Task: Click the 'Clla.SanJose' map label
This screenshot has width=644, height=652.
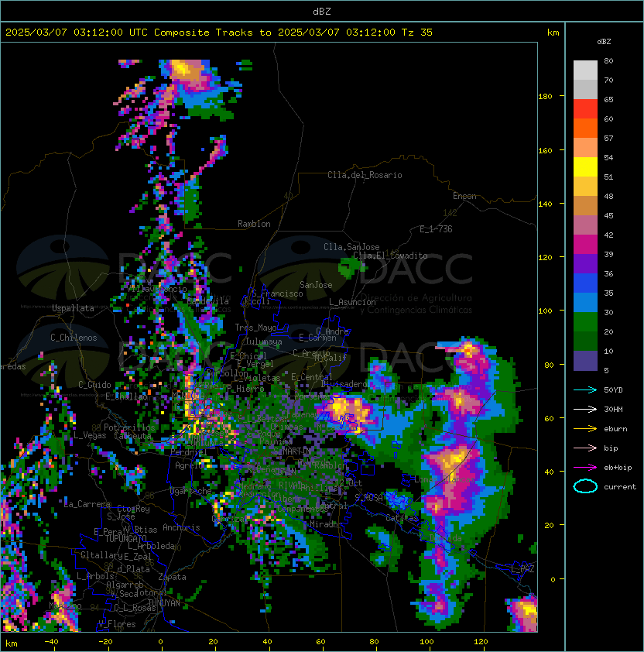Action: click(x=351, y=247)
